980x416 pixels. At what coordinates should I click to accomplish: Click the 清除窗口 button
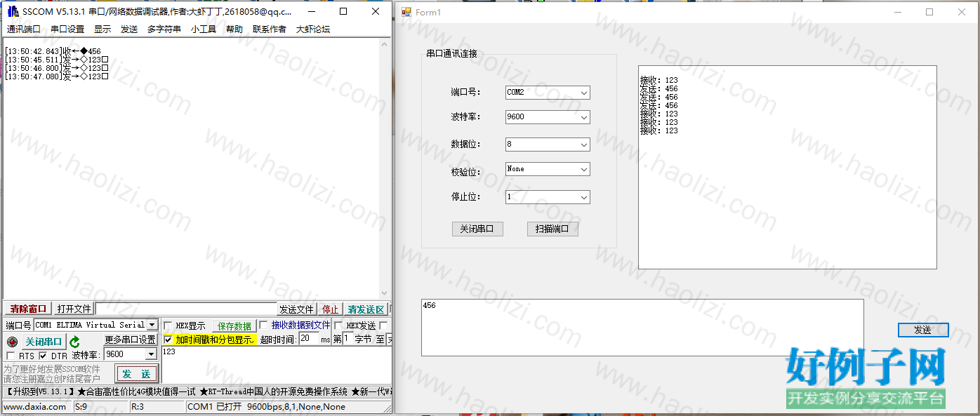coord(28,309)
